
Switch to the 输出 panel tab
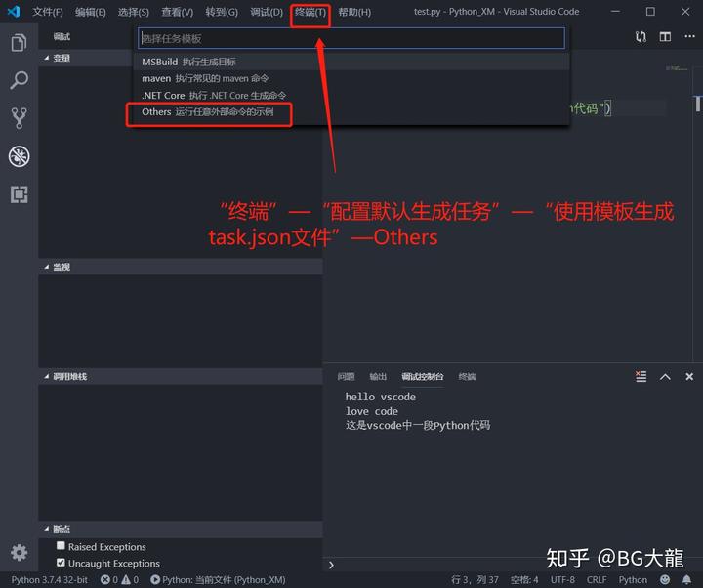coord(378,377)
